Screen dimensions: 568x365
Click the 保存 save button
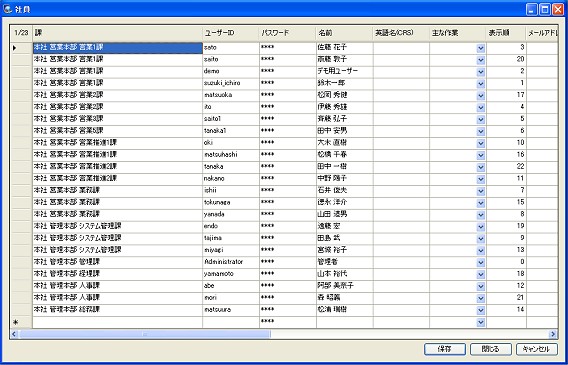click(444, 349)
